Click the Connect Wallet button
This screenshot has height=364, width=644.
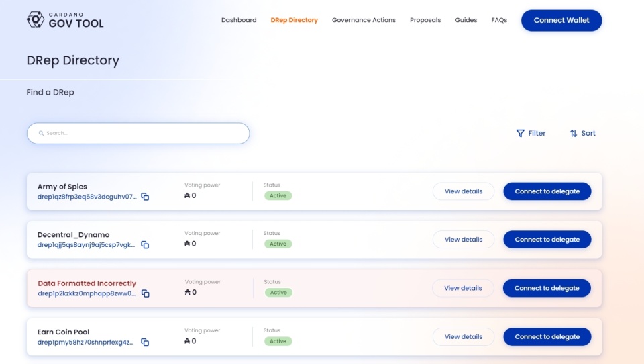pyautogui.click(x=561, y=20)
